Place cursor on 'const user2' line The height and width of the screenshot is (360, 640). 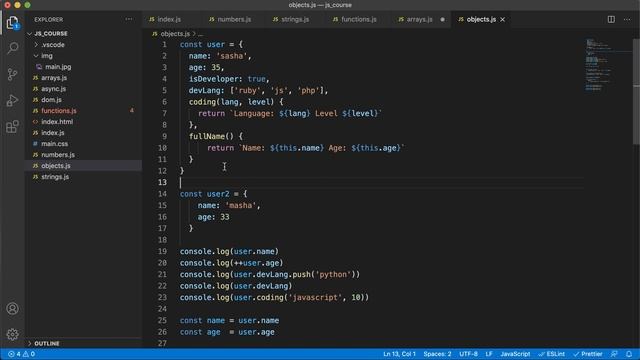click(x=213, y=194)
